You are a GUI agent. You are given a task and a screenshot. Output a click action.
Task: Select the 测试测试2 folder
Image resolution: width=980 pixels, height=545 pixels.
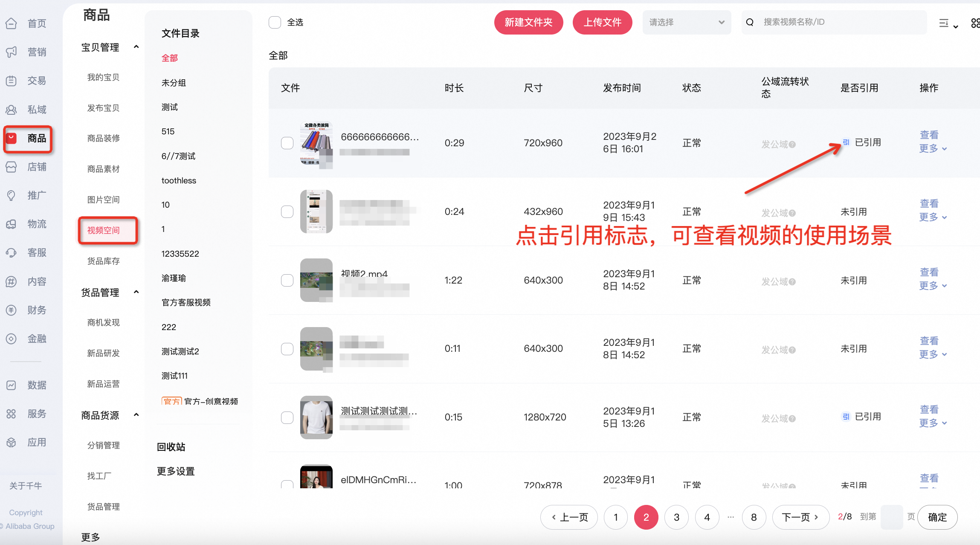click(x=180, y=351)
